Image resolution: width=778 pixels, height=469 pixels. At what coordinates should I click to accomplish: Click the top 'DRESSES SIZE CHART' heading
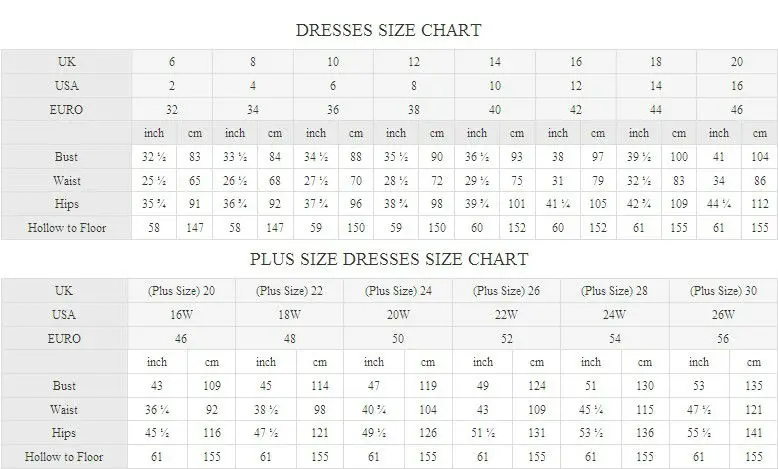tap(388, 30)
